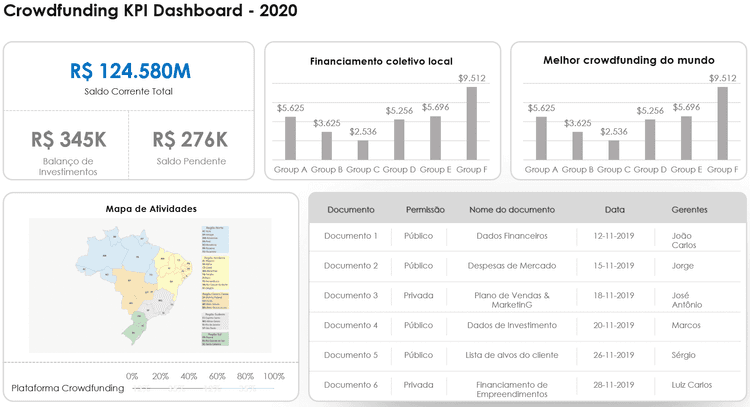Click $2.536 label in Melhor crowdfunding do mundo chart
This screenshot has height=407, width=750.
614,132
